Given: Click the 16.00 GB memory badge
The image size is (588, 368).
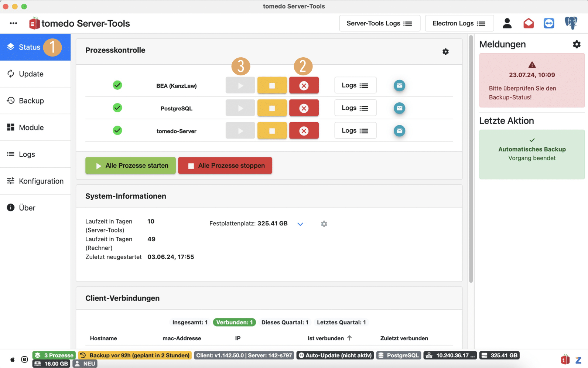Looking at the screenshot, I should (52, 364).
